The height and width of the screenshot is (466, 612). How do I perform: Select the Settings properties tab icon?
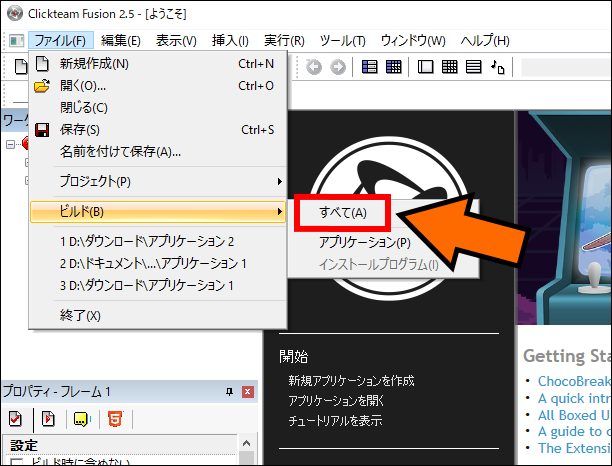pyautogui.click(x=15, y=419)
